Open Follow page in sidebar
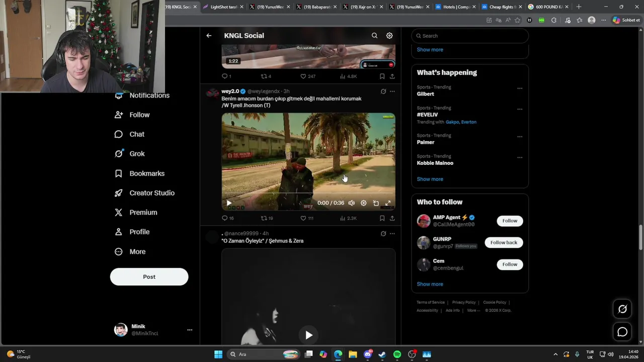Viewport: 644px width, 362px height. click(132, 115)
